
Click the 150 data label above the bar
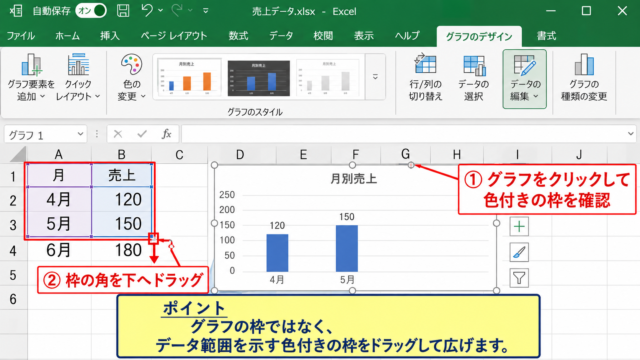tap(347, 217)
